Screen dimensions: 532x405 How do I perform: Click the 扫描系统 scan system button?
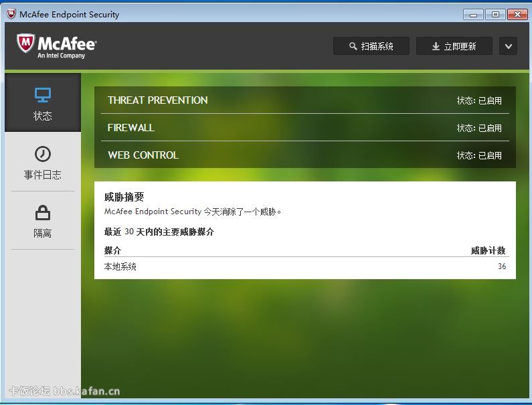[x=371, y=46]
